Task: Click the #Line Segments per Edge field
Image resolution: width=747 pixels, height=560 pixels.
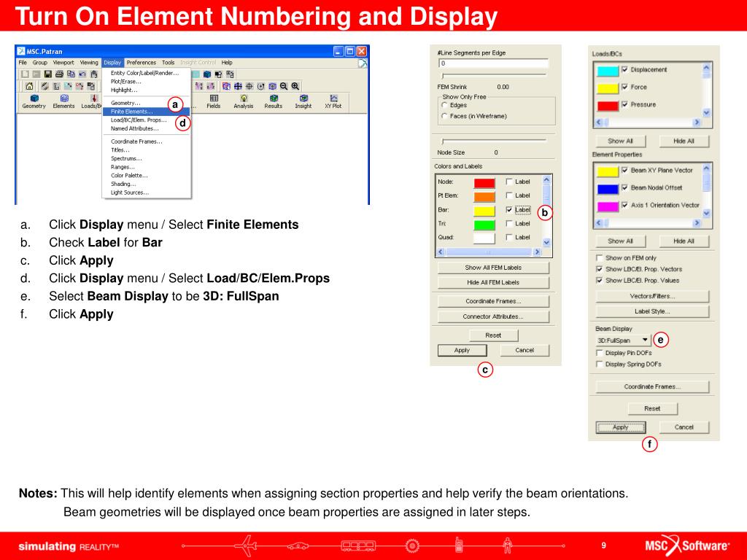Action: pyautogui.click(x=493, y=63)
